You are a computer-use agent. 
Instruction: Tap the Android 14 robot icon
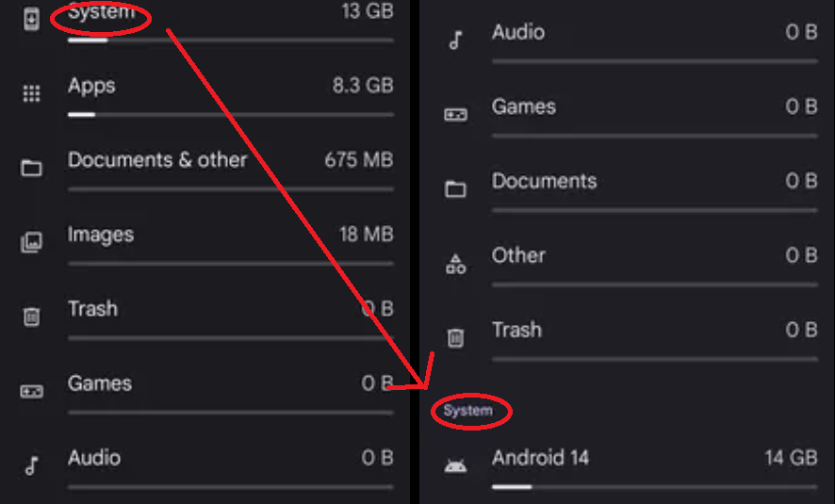455,466
